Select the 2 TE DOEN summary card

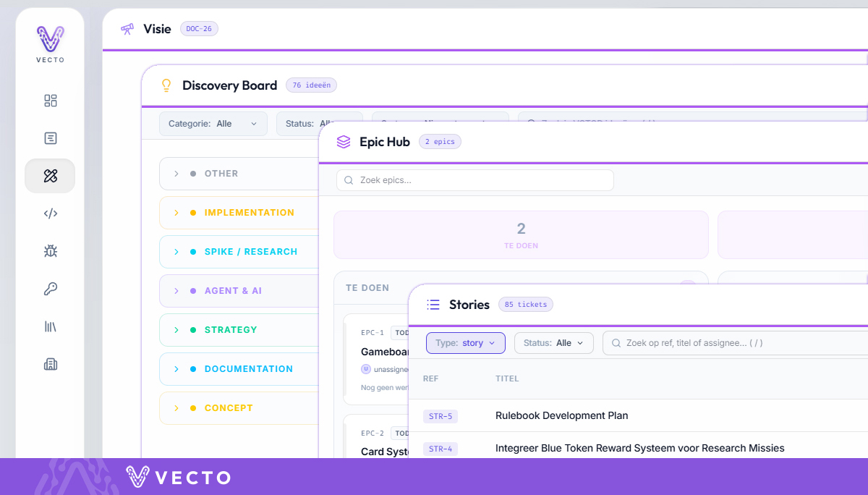click(521, 235)
